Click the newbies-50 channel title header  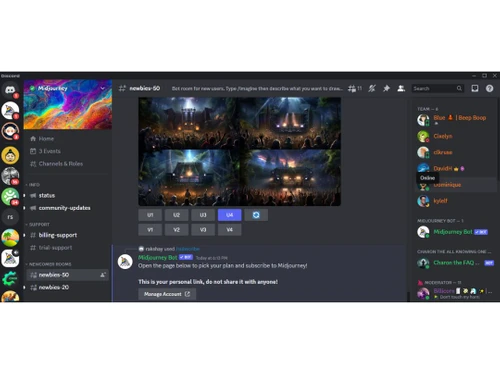point(145,88)
